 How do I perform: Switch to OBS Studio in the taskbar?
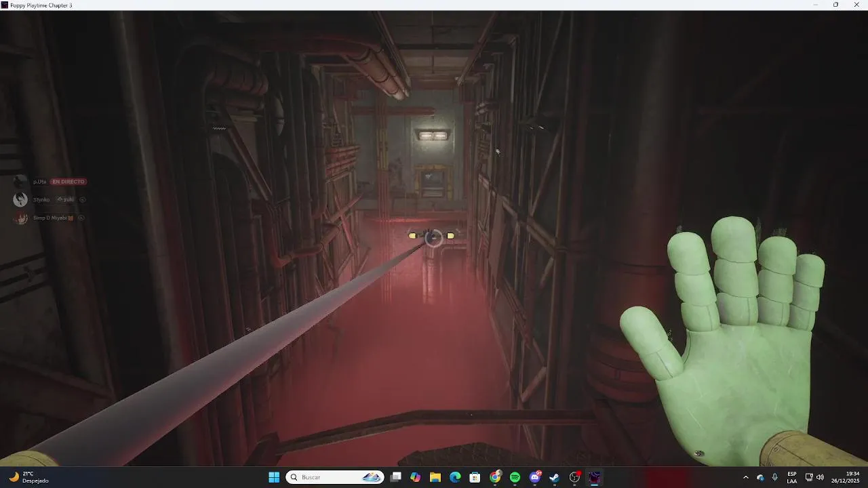[574, 477]
